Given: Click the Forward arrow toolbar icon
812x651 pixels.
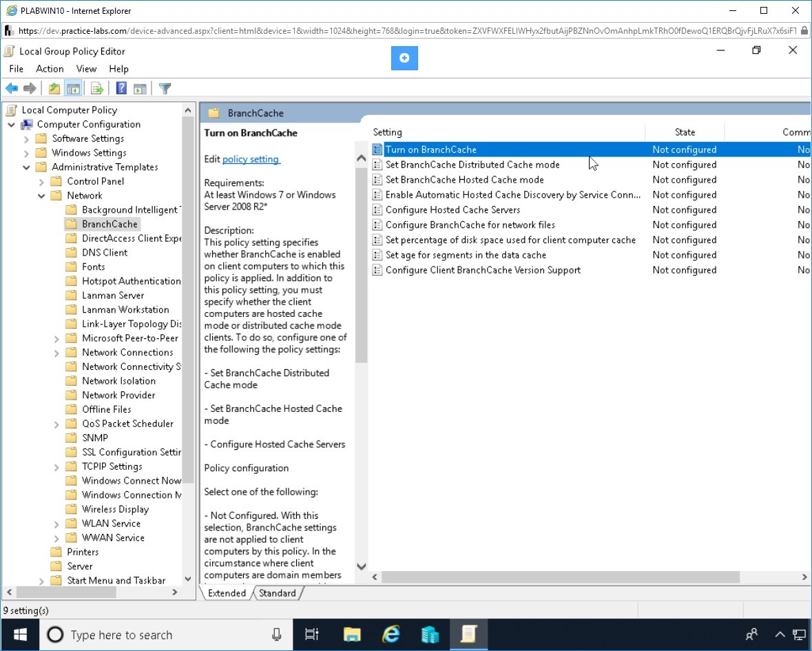Looking at the screenshot, I should 30,89.
